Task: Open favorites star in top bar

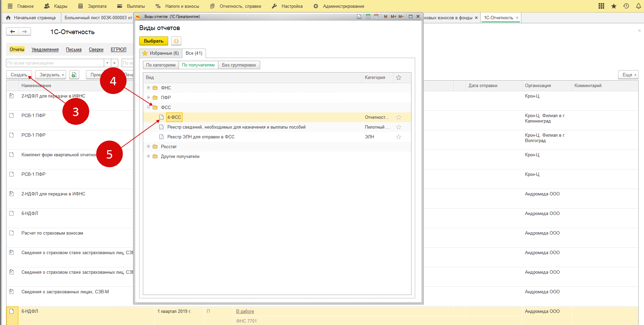Action: [614, 6]
